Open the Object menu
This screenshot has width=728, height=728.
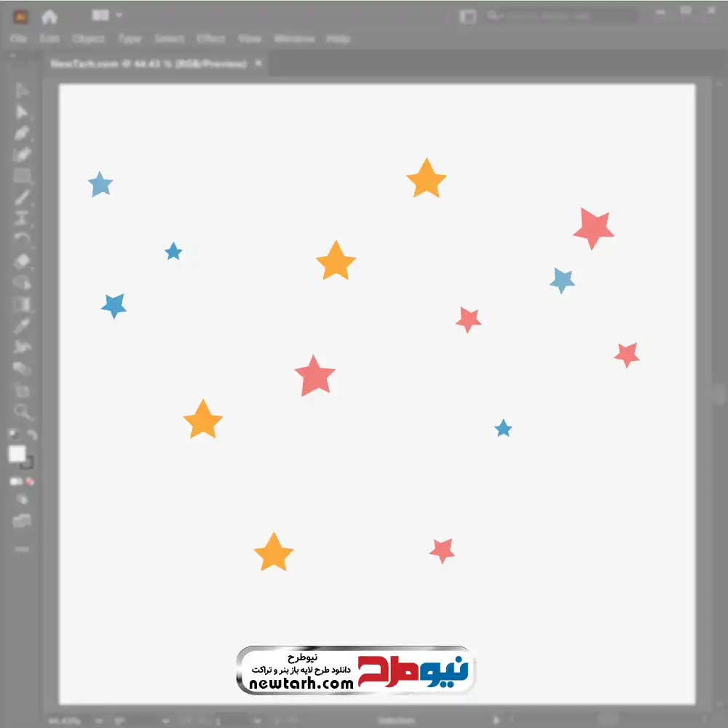point(88,39)
